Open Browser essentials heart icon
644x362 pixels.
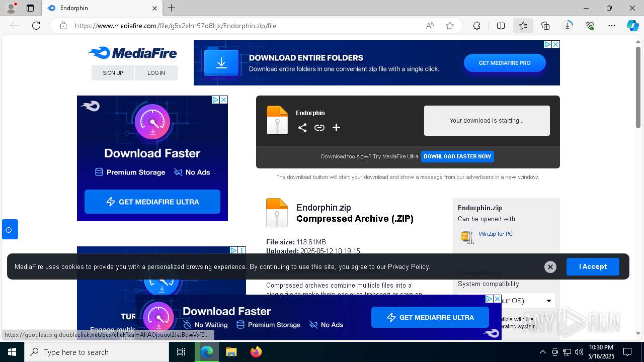coord(590,26)
